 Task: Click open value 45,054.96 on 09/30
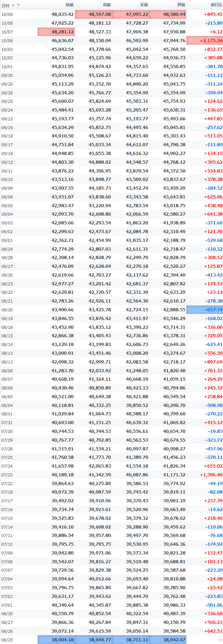[x=63, y=75]
